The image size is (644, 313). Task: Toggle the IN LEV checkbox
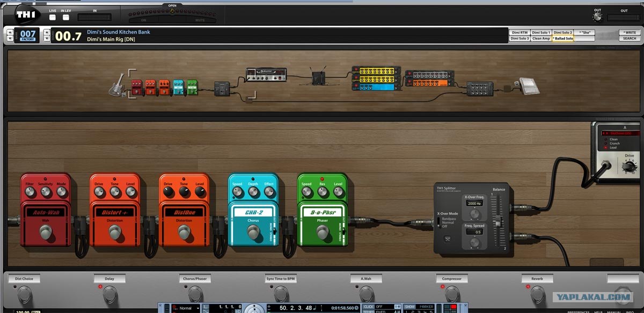(x=67, y=17)
